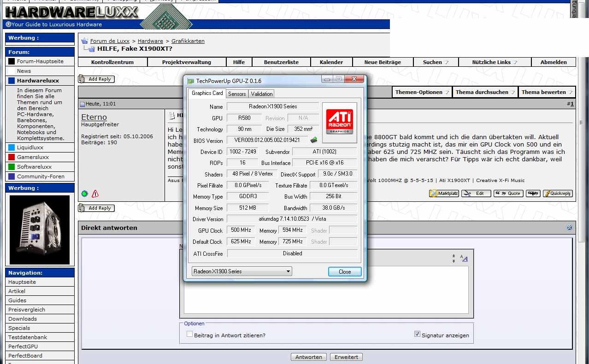Click the Hardware breadcrumb link
The image size is (589, 364).
point(150,41)
